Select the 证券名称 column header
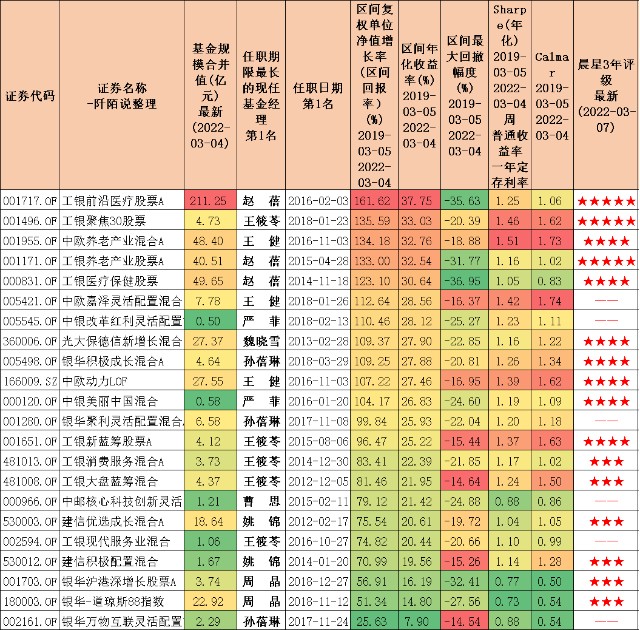This screenshot has width=640, height=630. click(x=122, y=95)
